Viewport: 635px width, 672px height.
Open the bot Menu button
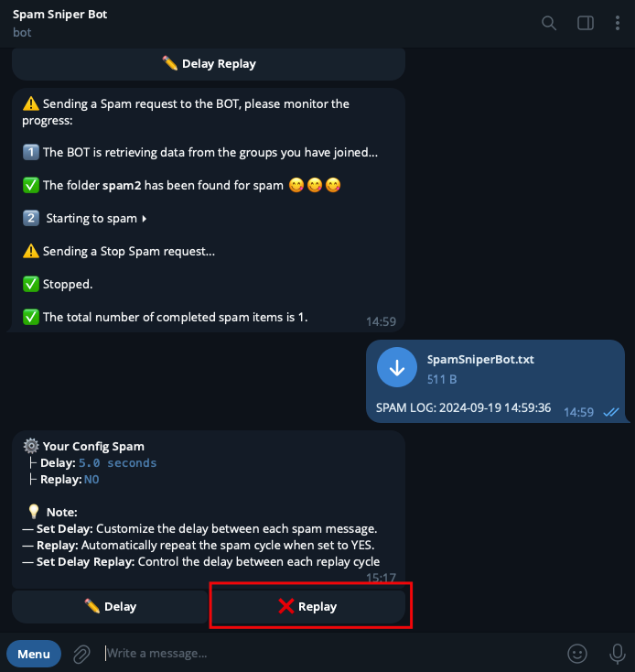click(x=34, y=654)
